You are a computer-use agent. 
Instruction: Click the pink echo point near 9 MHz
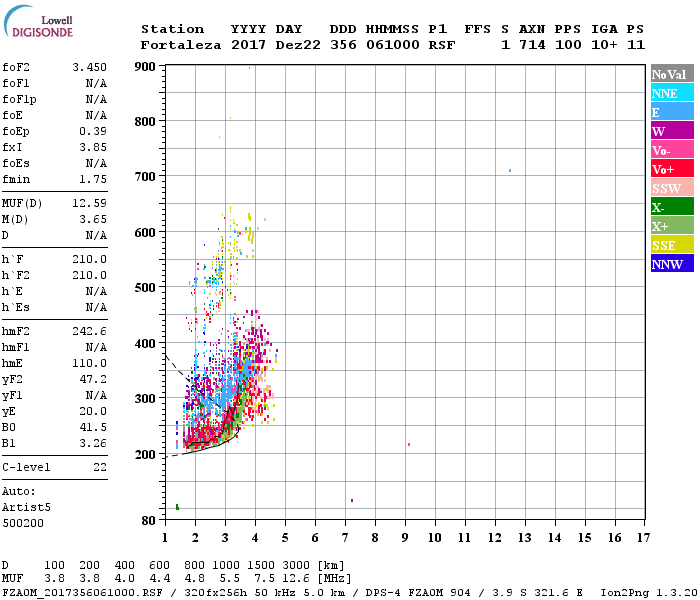409,445
